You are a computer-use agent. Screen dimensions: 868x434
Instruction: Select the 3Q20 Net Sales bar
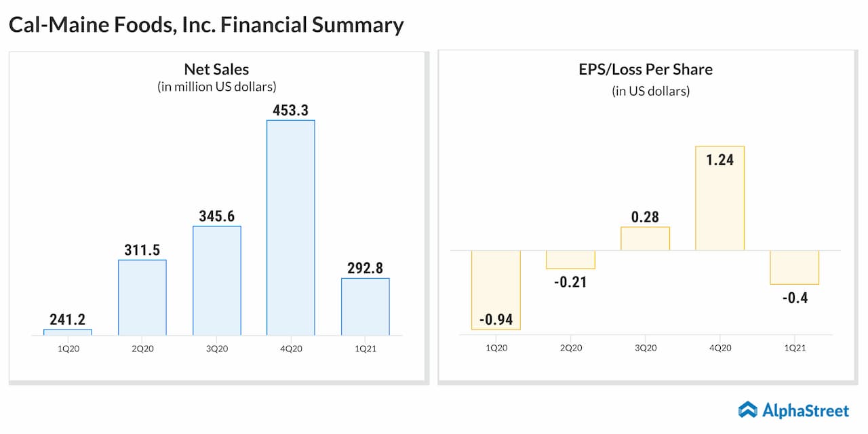click(217, 280)
